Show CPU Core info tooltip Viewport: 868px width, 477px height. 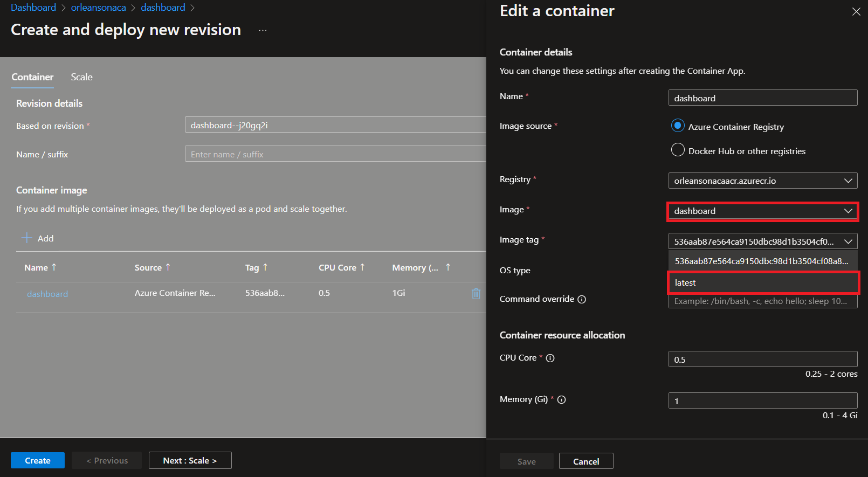pyautogui.click(x=550, y=358)
